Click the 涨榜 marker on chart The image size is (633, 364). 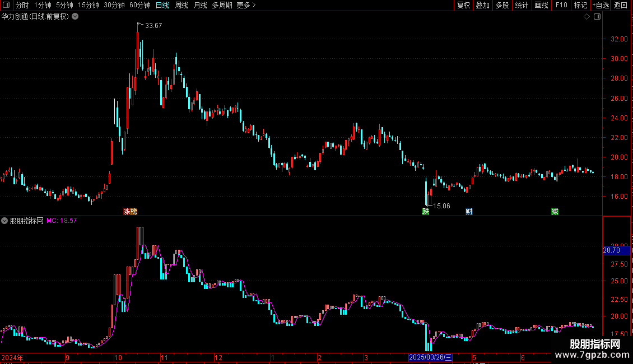click(130, 212)
